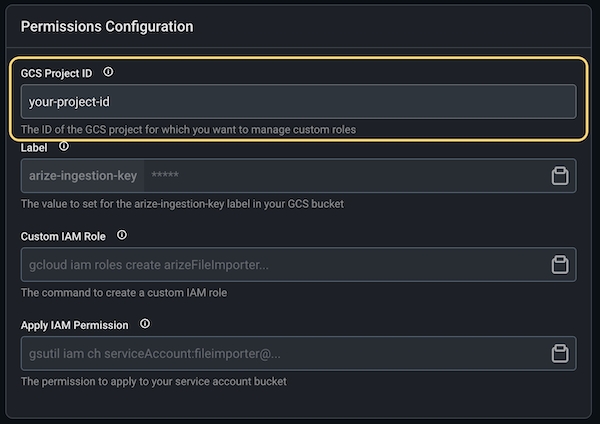Click the GCS project ID helper description
Screen dimensions: 600x424
tap(188, 129)
